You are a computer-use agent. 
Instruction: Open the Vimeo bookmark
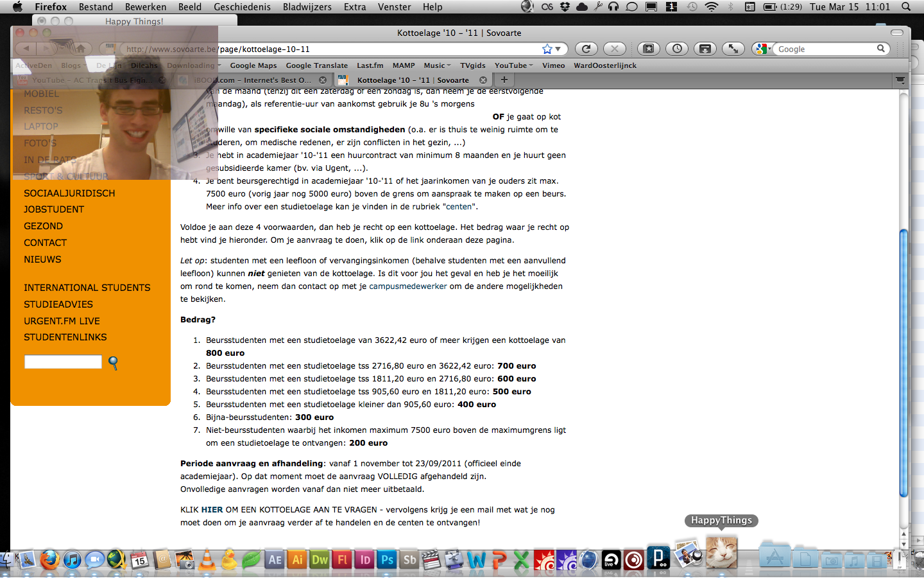pos(554,66)
